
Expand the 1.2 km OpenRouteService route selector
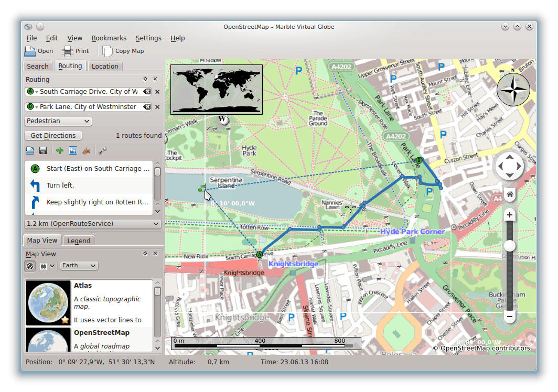[92, 224]
